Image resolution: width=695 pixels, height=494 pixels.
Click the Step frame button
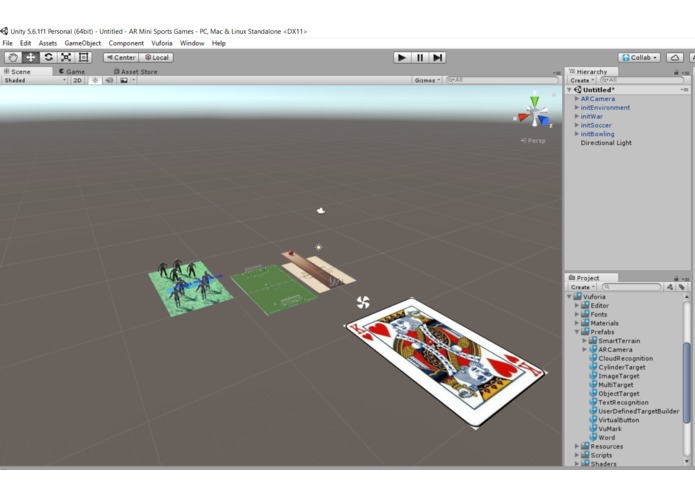[x=437, y=58]
